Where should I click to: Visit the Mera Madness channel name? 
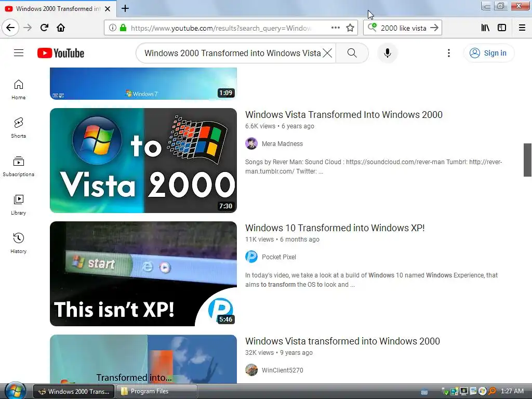pyautogui.click(x=282, y=144)
